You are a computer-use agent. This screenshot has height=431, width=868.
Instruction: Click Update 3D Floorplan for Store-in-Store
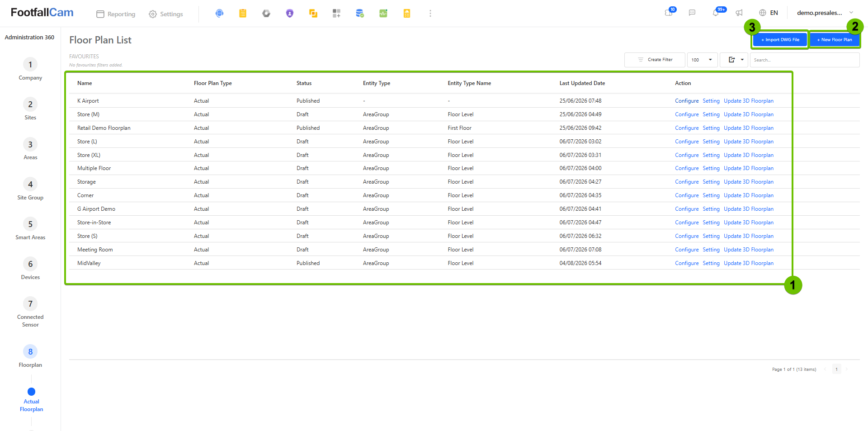pyautogui.click(x=749, y=223)
